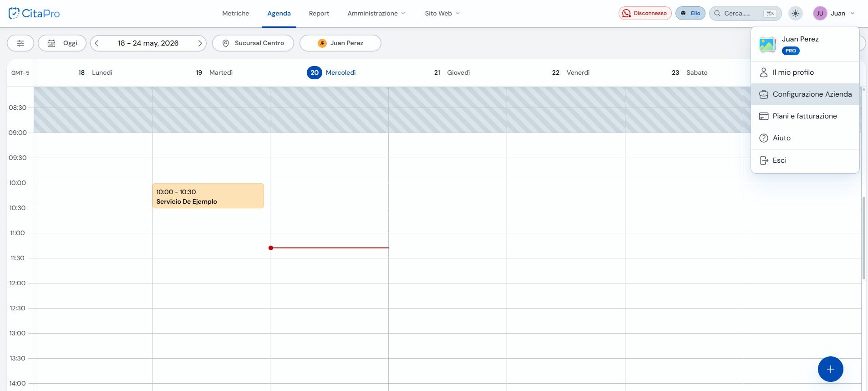
Task: Click the calendar vertical scrollbar
Action: click(863, 238)
